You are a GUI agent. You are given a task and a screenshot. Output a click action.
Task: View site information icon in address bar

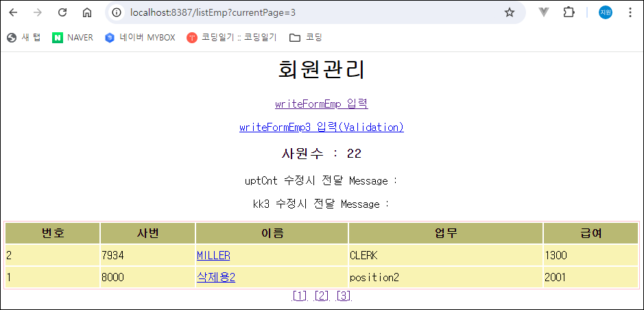point(117,13)
